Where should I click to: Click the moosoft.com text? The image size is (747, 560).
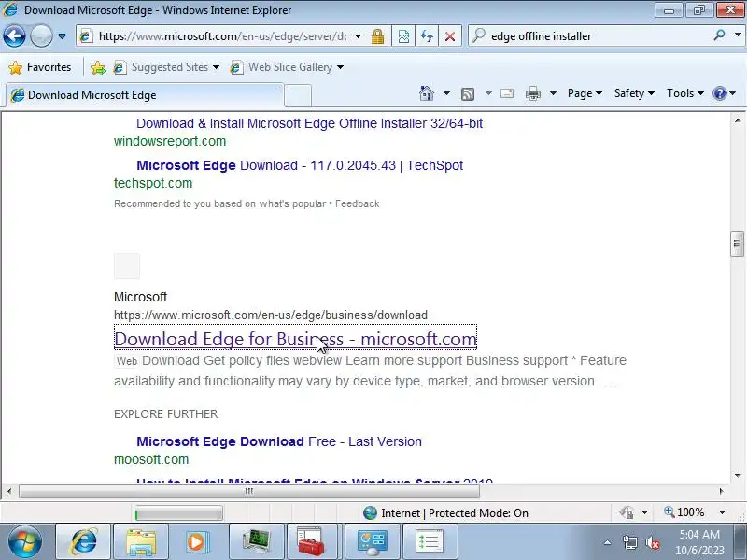(151, 459)
